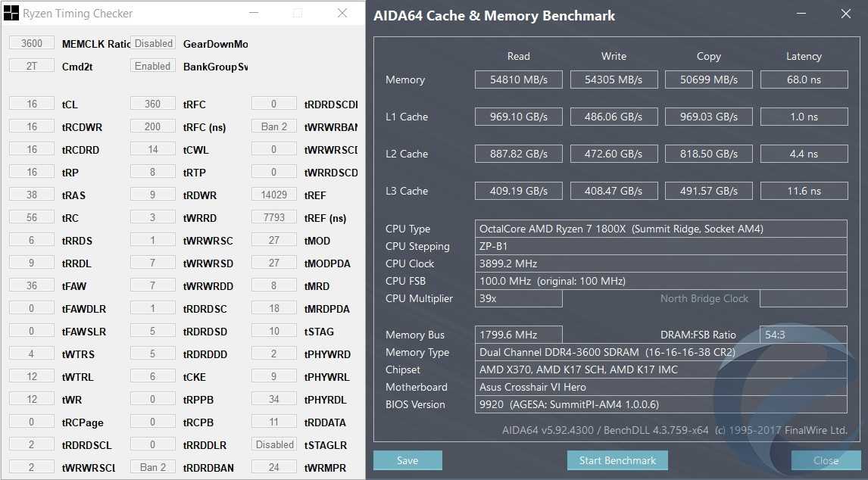This screenshot has height=480, width=868.
Task: Maximize the Ryzen Timing Checker window
Action: 298,13
